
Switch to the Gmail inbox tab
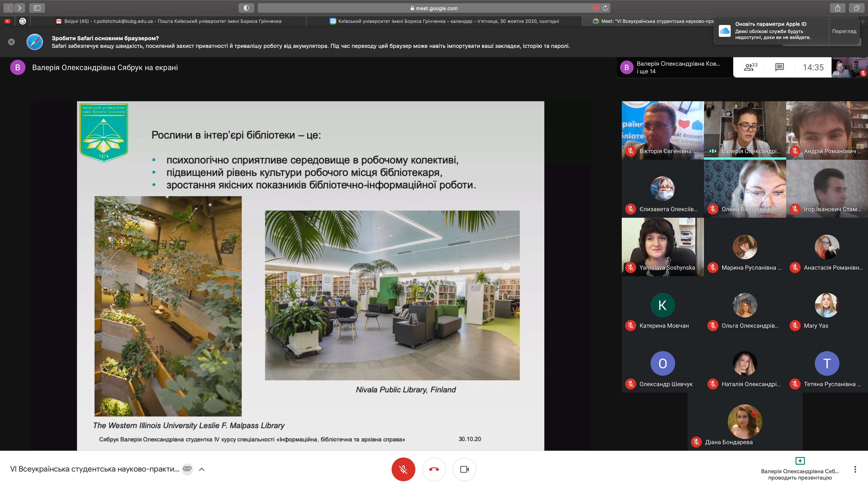168,21
